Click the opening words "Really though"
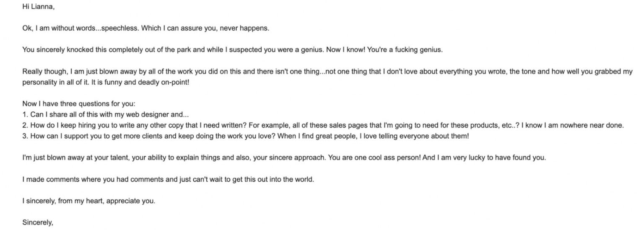 coord(43,71)
